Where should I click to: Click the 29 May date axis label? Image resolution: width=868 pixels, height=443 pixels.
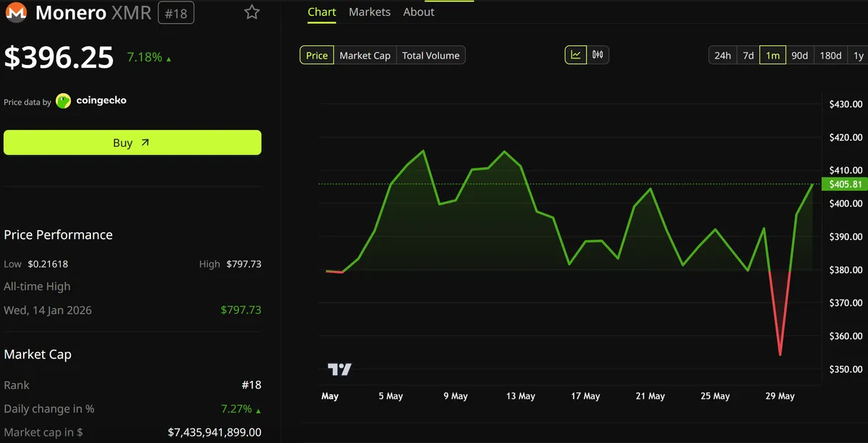coord(780,396)
